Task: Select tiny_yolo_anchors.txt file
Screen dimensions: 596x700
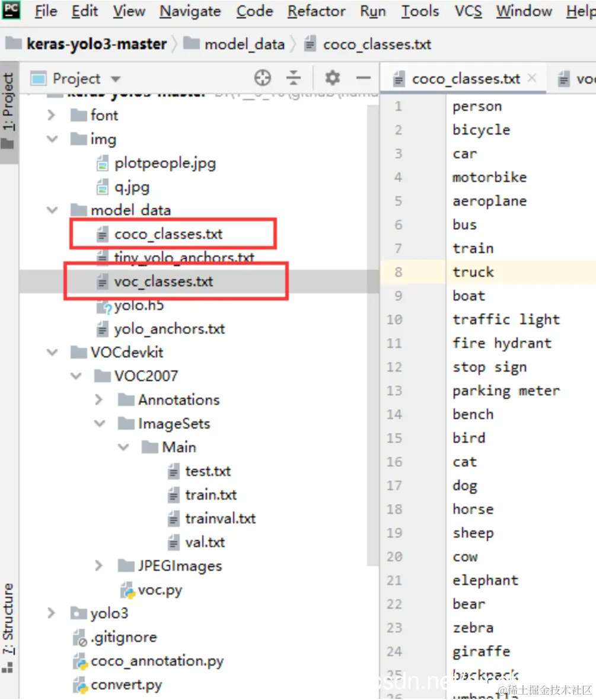Action: pyautogui.click(x=184, y=258)
